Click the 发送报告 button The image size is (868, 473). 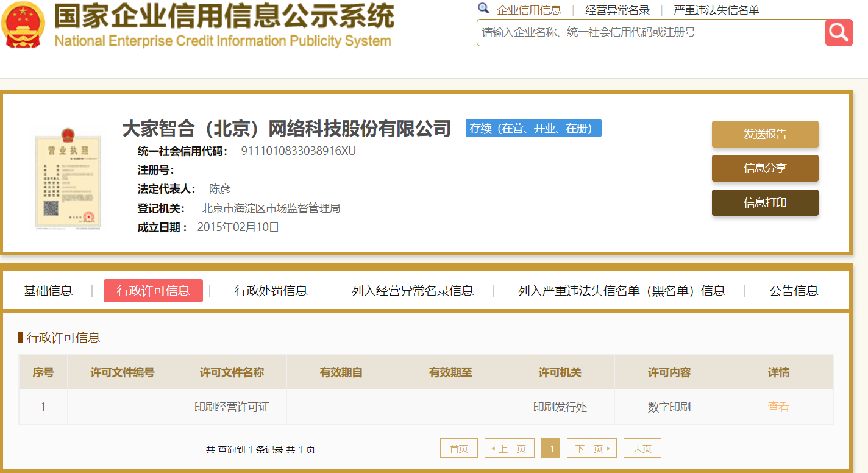pos(765,134)
